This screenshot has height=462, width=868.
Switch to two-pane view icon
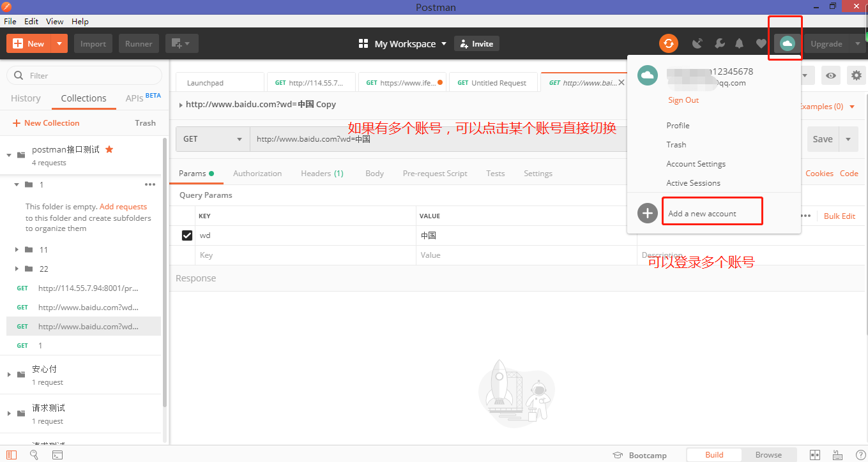pyautogui.click(x=814, y=455)
